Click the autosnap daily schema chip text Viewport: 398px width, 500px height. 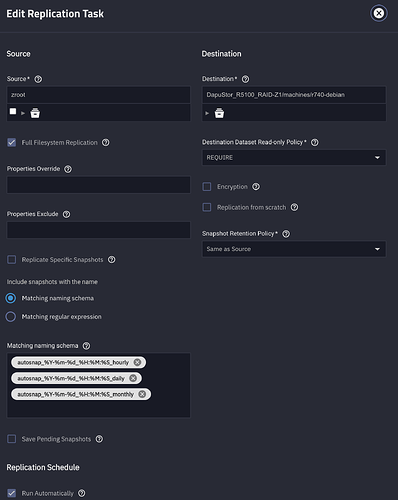(71, 378)
